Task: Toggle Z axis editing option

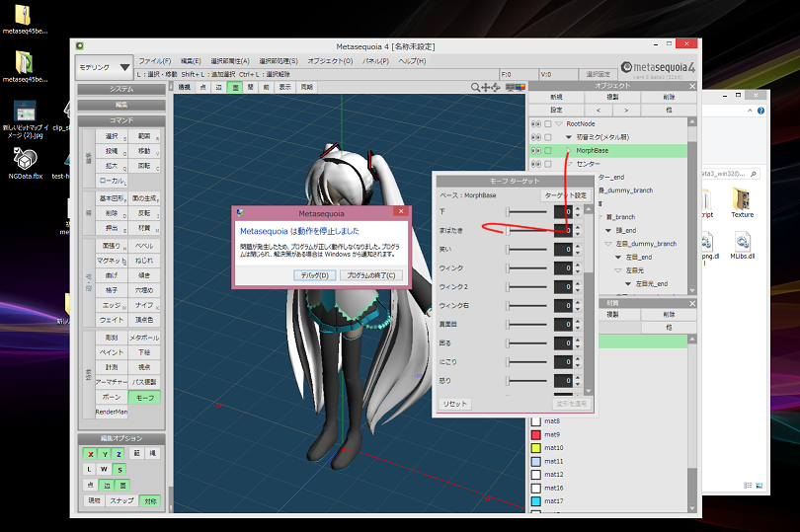Action: click(x=119, y=454)
